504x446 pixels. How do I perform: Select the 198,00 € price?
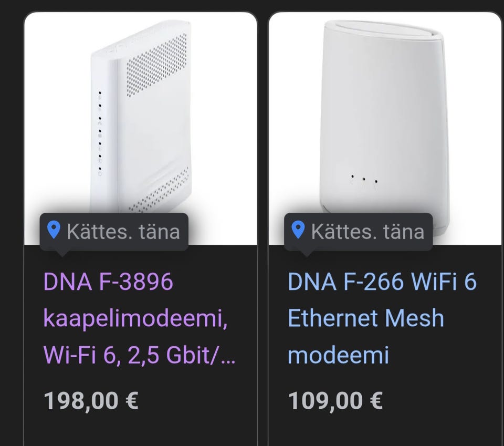[91, 402]
